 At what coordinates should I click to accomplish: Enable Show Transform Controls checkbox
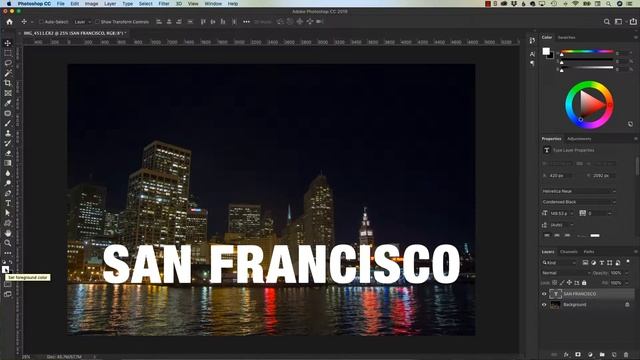pyautogui.click(x=97, y=22)
